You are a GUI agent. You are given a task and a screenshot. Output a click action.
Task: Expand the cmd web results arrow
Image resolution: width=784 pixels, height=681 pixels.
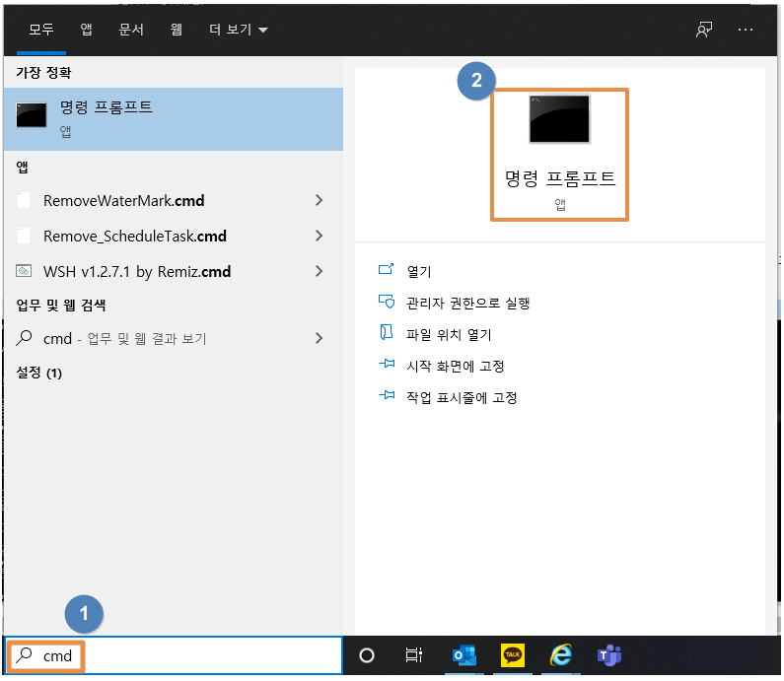(319, 338)
